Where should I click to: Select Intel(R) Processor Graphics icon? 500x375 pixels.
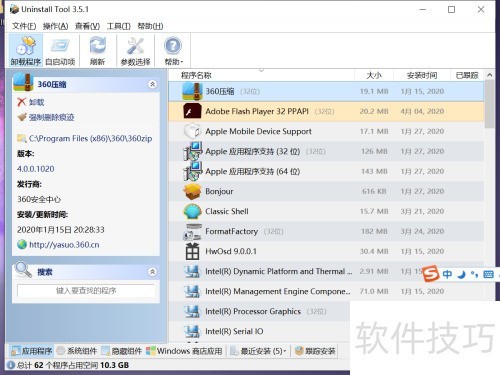pos(192,311)
